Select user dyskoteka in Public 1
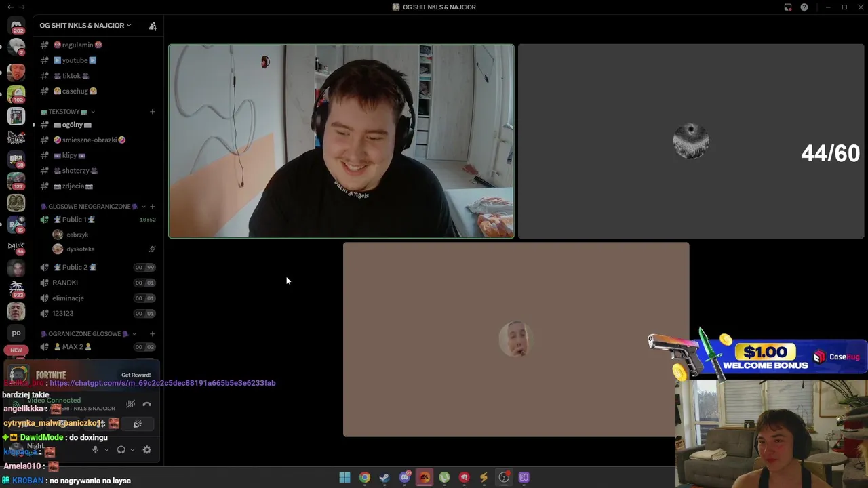 (x=104, y=249)
